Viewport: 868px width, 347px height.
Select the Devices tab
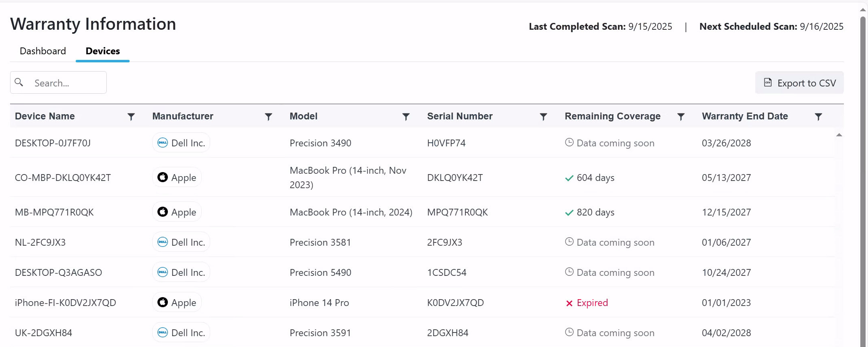103,51
